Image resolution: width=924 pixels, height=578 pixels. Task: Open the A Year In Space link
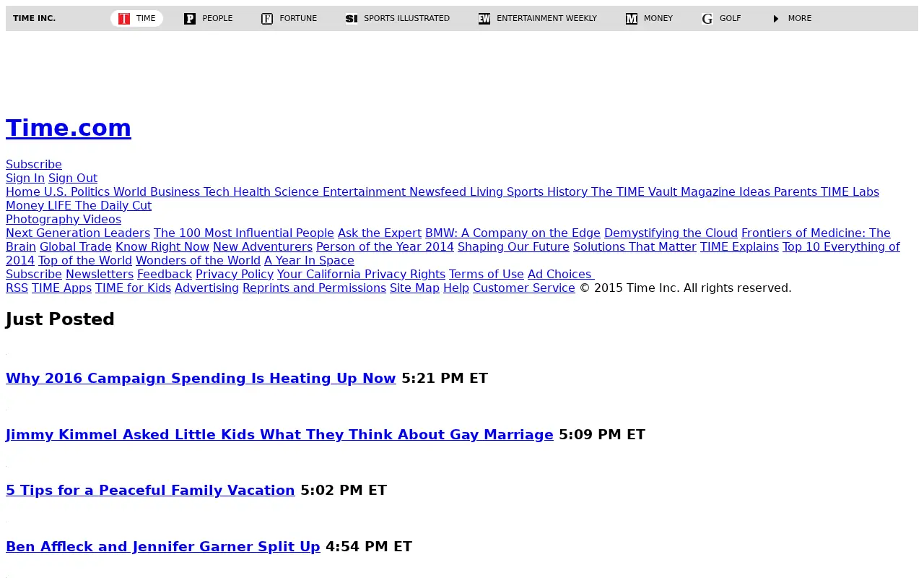pos(309,261)
